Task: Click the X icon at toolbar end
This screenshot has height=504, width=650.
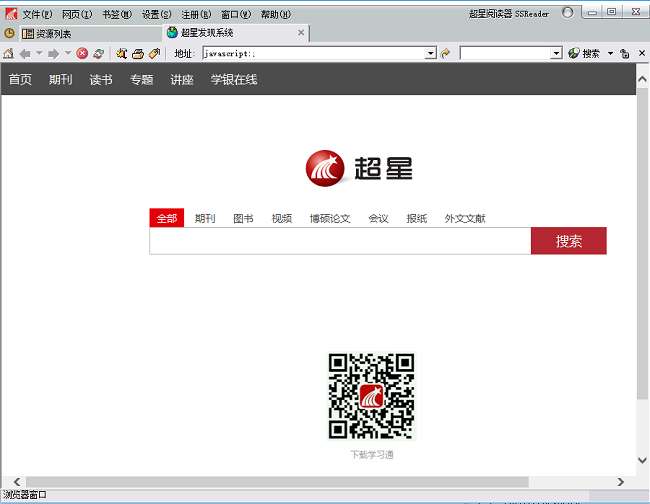Action: [x=642, y=53]
